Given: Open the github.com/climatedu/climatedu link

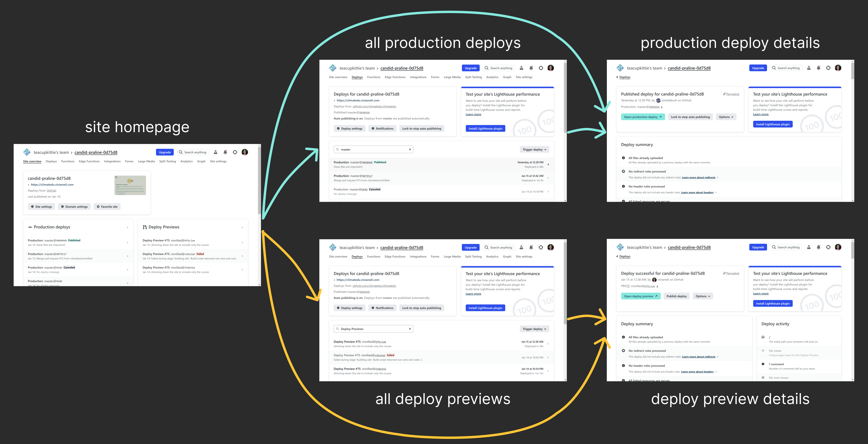Looking at the screenshot, I should click(x=374, y=106).
